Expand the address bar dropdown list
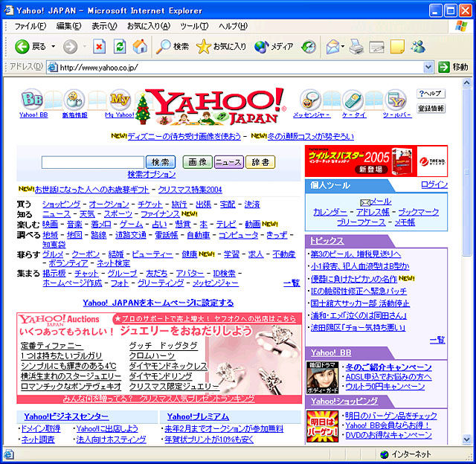476x464 pixels. 428,67
